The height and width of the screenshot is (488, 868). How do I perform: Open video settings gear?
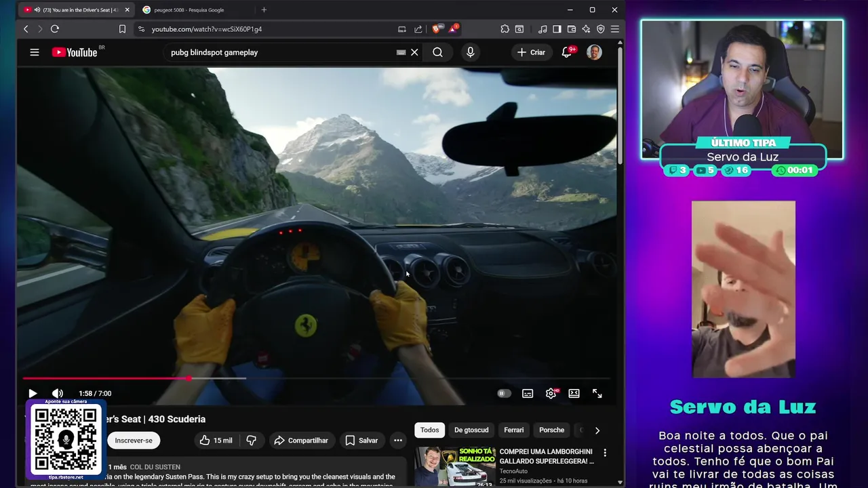tap(551, 393)
